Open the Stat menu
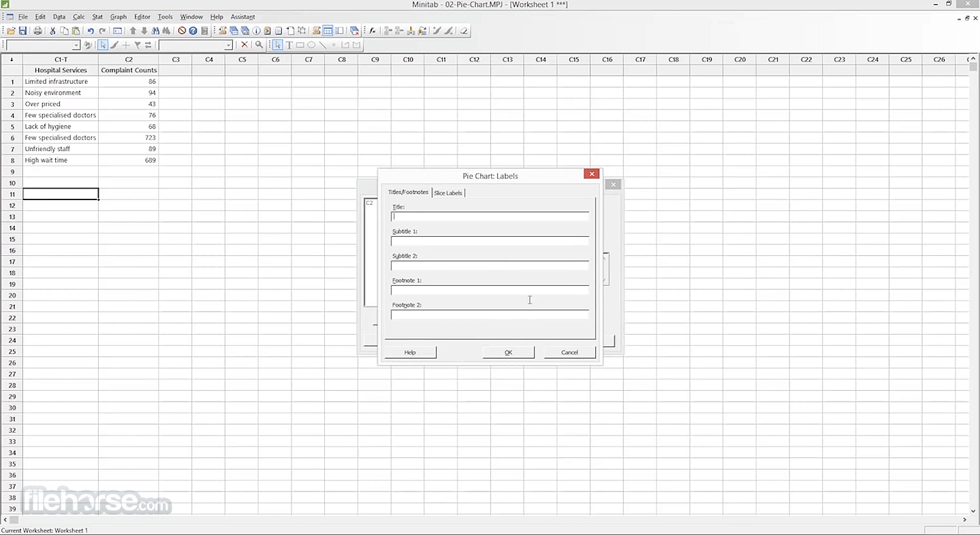The height and width of the screenshot is (535, 980). (x=97, y=17)
